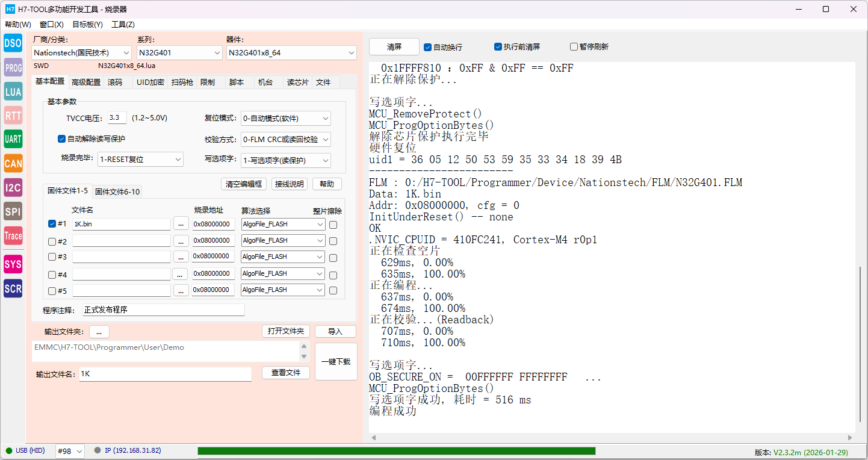
Task: Click the 一键下载 button
Action: 336,362
